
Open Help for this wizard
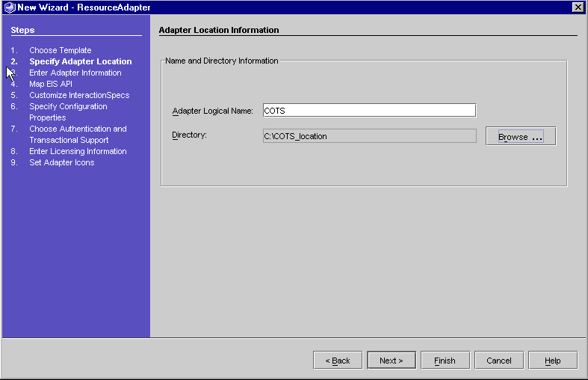tap(553, 361)
